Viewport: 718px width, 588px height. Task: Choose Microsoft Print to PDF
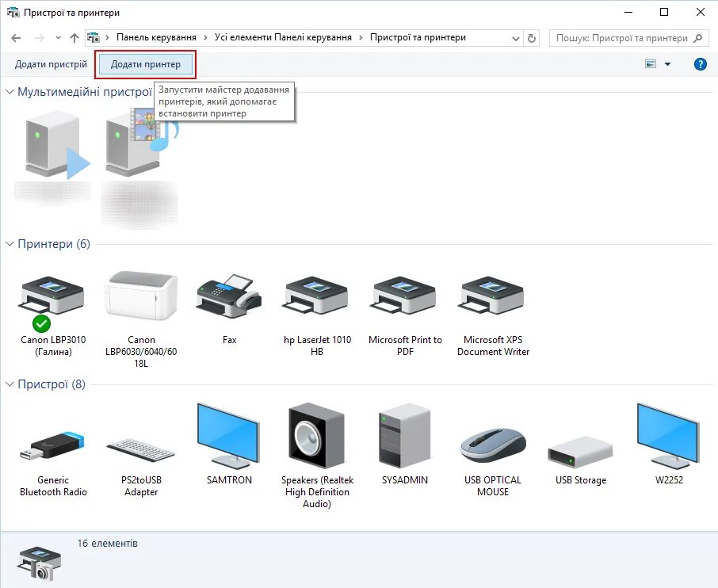pos(404,297)
